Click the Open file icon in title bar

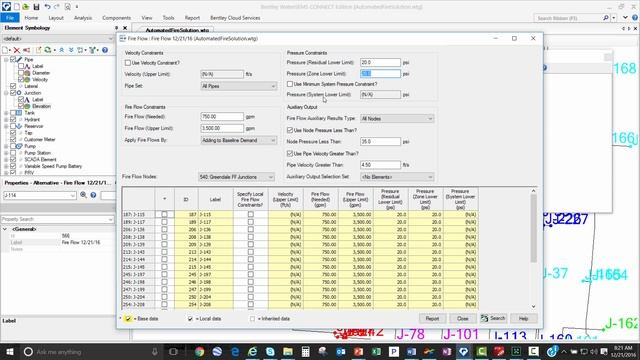click(x=26, y=7)
